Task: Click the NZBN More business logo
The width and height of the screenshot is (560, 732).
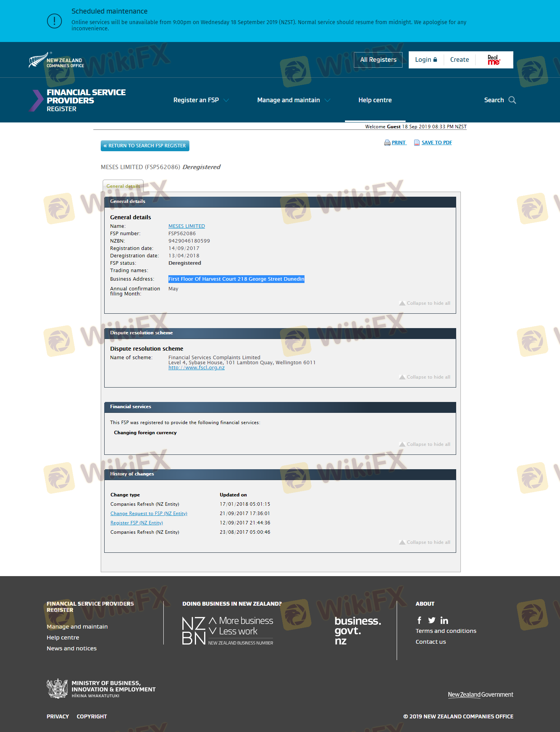Action: (227, 630)
